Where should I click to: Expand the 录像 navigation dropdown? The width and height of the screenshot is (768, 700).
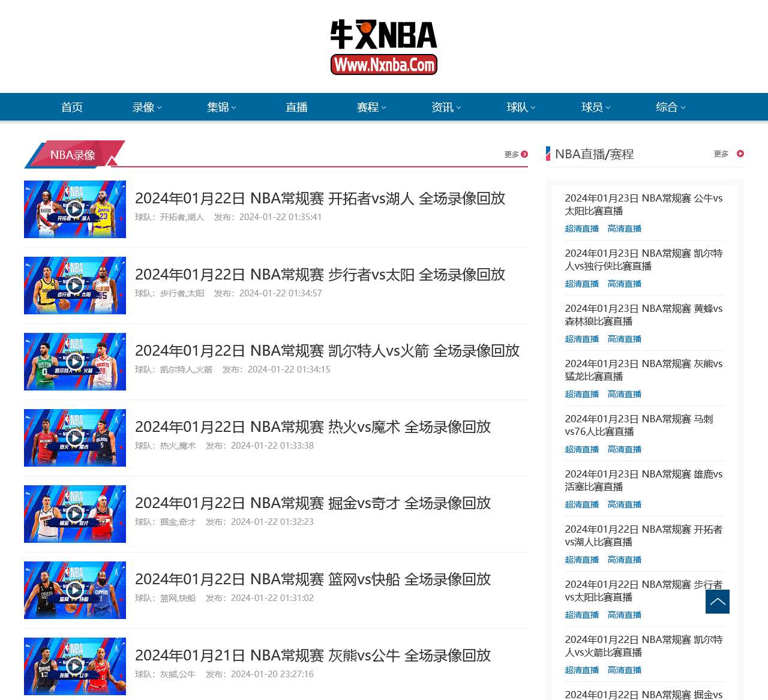coord(146,107)
